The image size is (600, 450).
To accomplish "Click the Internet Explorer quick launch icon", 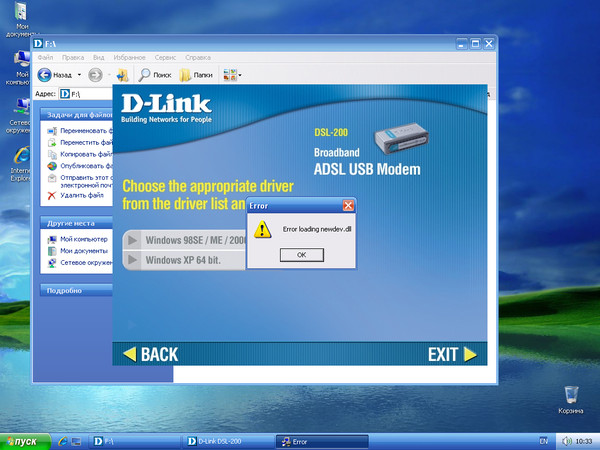I will [x=62, y=442].
